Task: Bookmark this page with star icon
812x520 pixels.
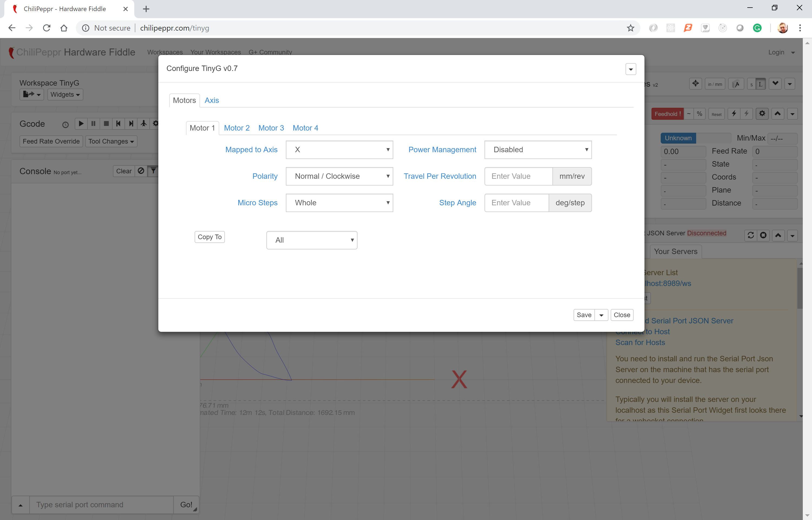Action: (x=630, y=28)
